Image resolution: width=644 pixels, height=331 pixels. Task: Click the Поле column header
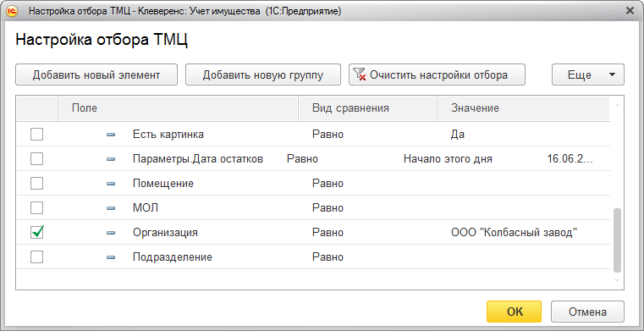tap(178, 108)
